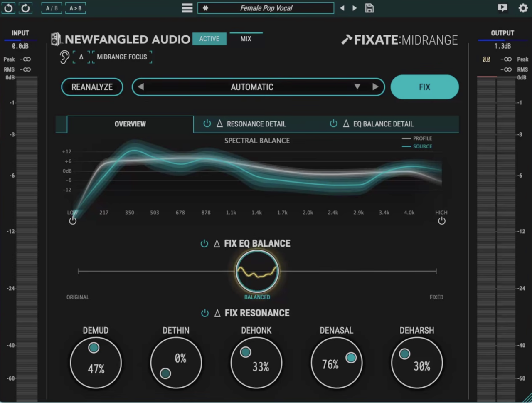
Task: Click the DEHARSH knob at 30%
Action: coord(417,363)
